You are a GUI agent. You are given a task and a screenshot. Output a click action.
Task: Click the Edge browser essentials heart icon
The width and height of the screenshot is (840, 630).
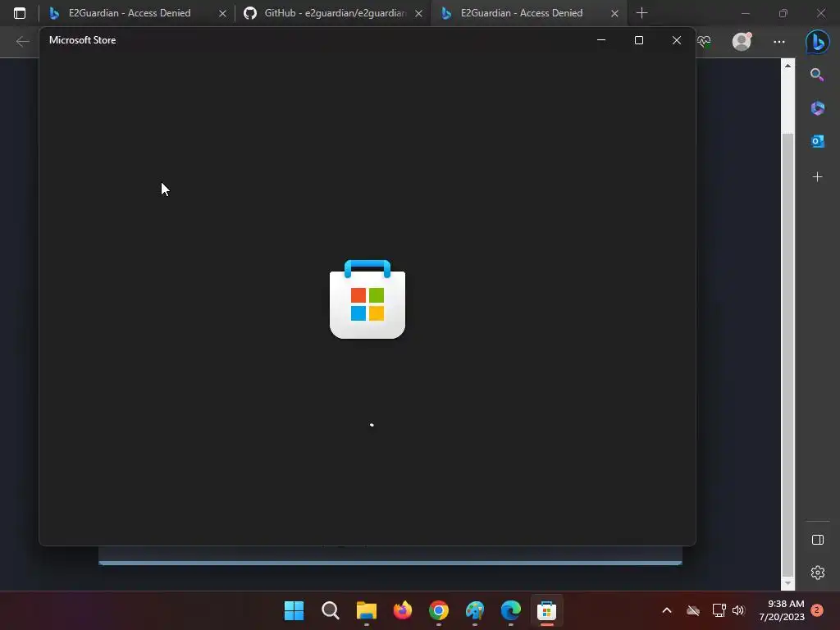tap(704, 41)
